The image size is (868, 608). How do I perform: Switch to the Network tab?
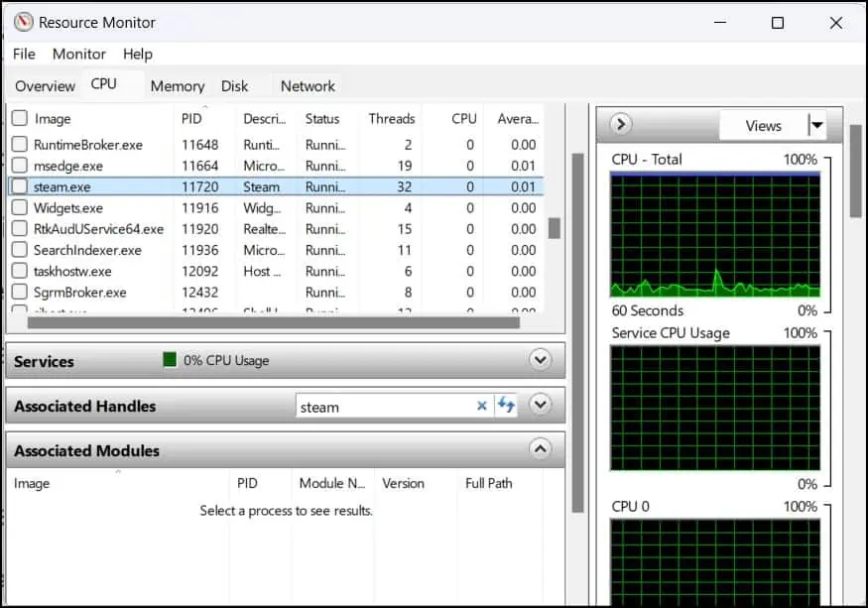(x=308, y=86)
